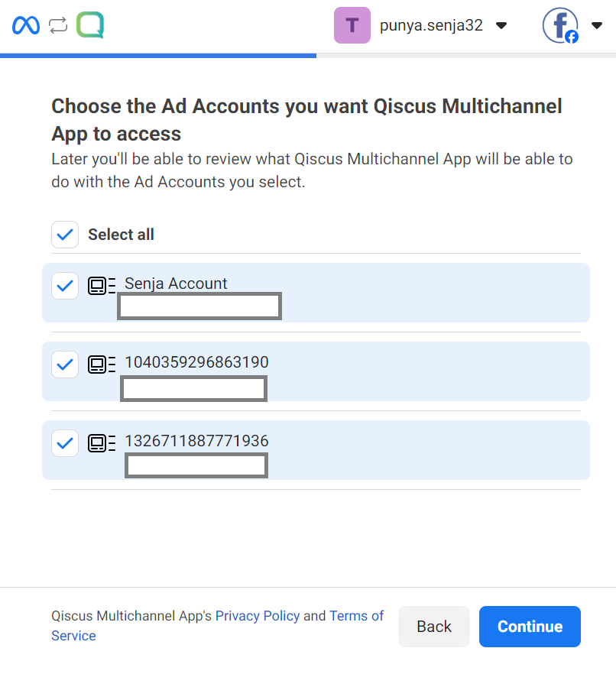Uncheck the 1040359296863190 account checkbox
This screenshot has width=616, height=674.
click(x=65, y=365)
